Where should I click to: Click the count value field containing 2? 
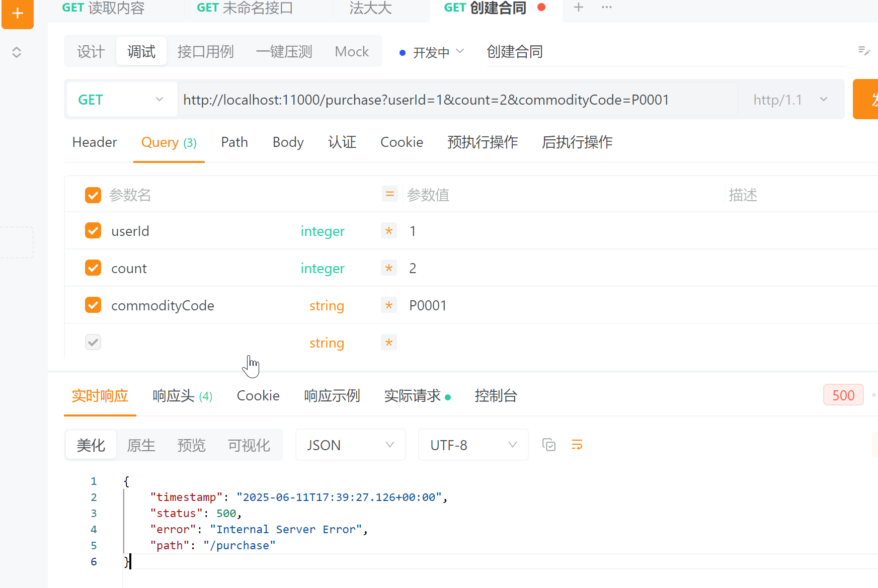pos(564,268)
